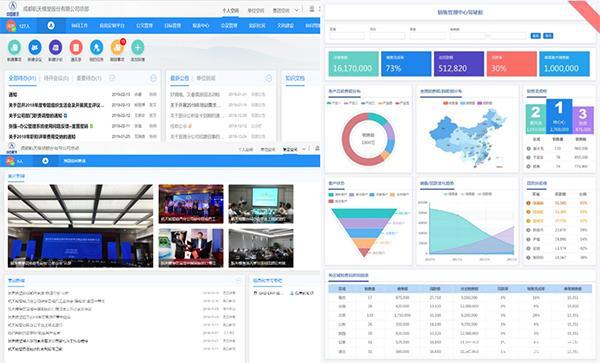Click the small icon in the lower news panel header

pyautogui.click(x=238, y=281)
